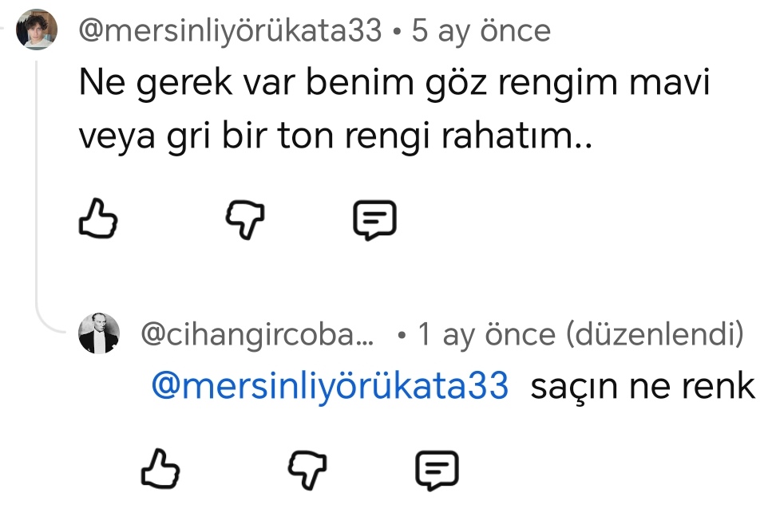Click the "5 ay önce" timestamp
Screen dimensions: 764x532
pyautogui.click(x=481, y=32)
